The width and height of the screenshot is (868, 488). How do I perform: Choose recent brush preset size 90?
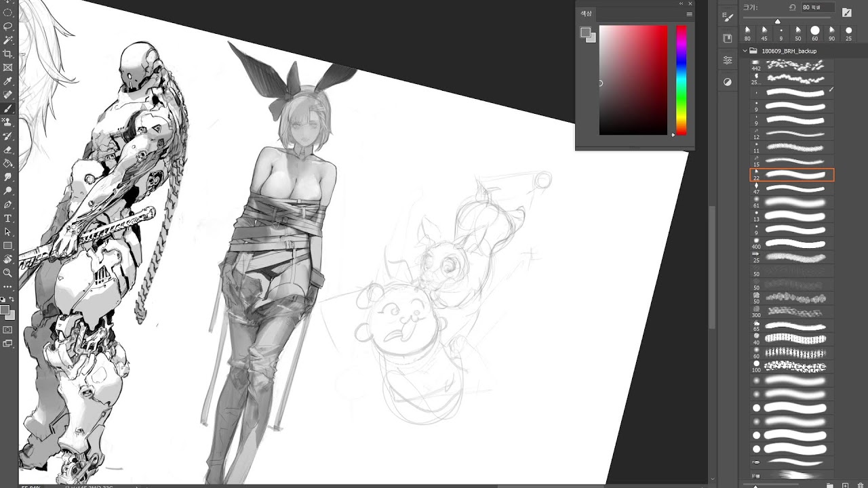click(x=832, y=33)
